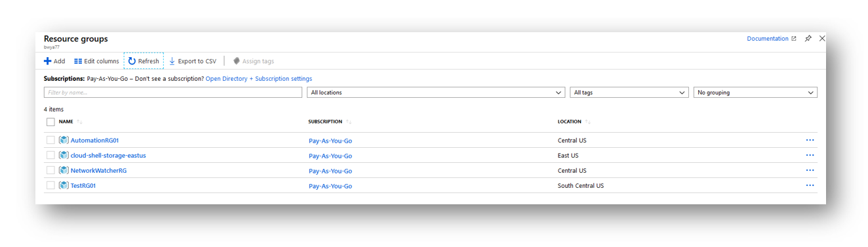Click the cloud-shell-storage-eastus resource group icon

pyautogui.click(x=64, y=155)
